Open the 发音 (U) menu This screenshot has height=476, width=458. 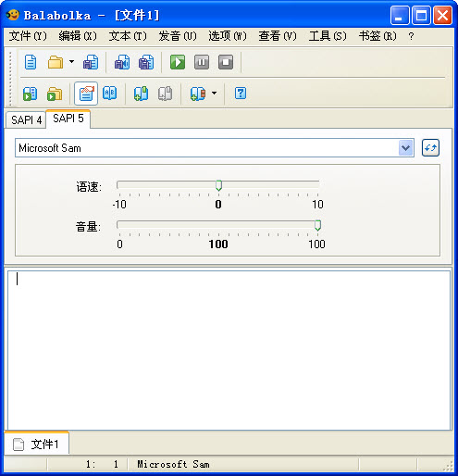178,36
